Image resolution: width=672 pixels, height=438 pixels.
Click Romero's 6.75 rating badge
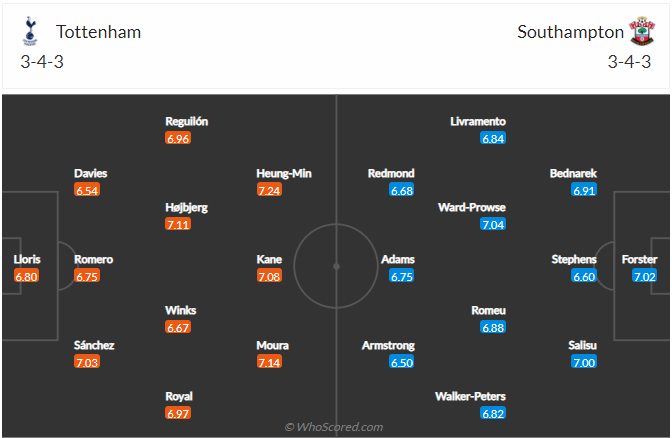point(87,276)
